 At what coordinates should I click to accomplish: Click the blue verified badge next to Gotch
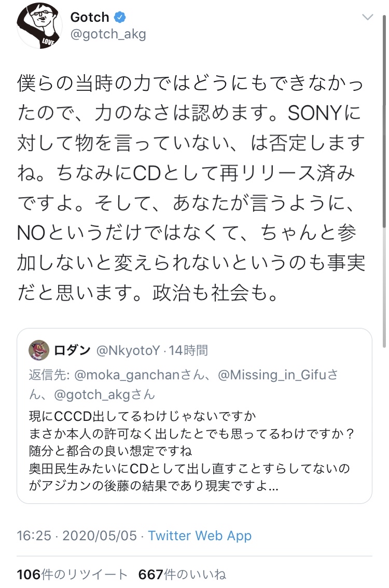click(x=120, y=17)
